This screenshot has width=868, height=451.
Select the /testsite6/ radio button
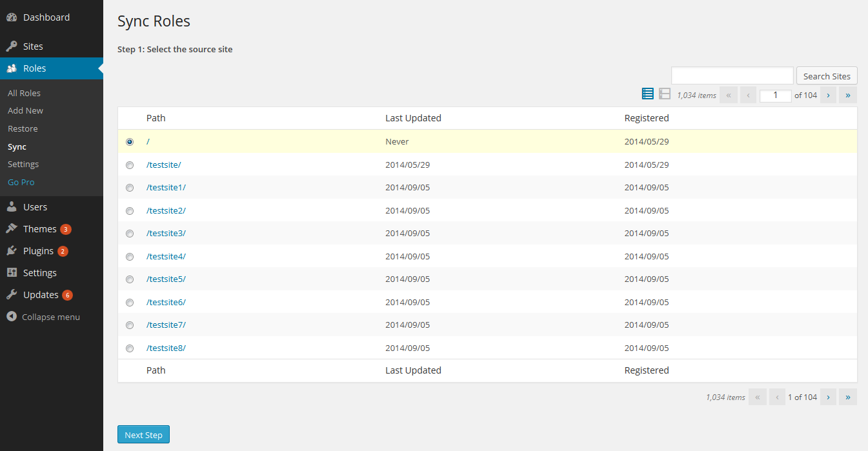(130, 303)
